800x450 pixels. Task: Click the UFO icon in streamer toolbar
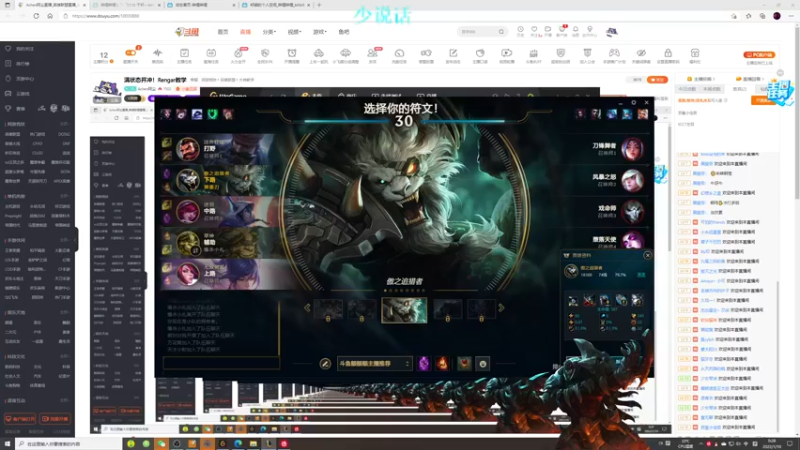tap(345, 53)
